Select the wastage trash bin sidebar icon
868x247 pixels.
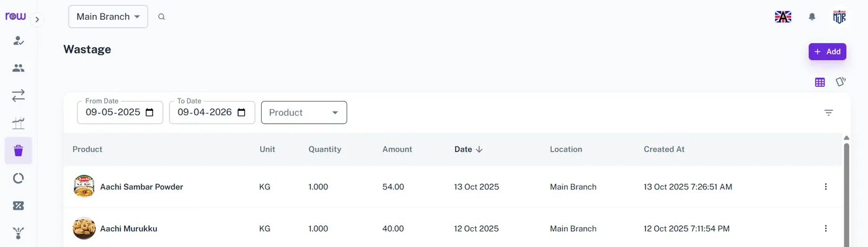[x=18, y=150]
